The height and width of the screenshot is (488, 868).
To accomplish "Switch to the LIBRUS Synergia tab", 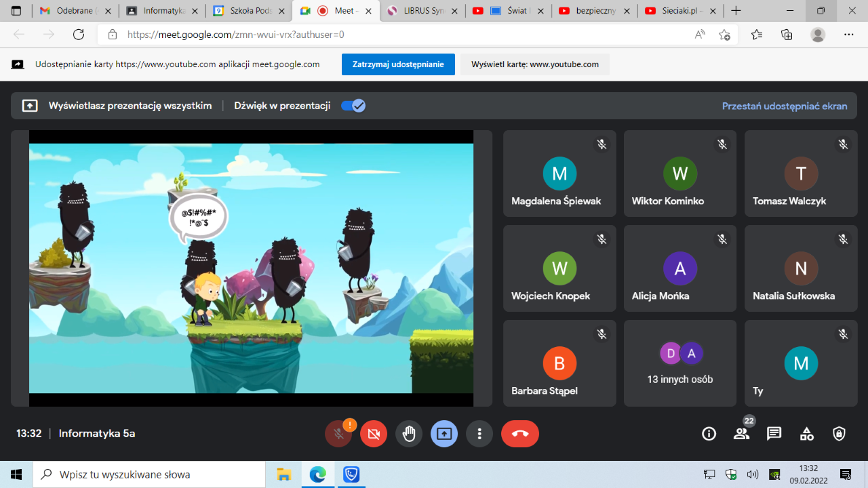I will point(422,11).
